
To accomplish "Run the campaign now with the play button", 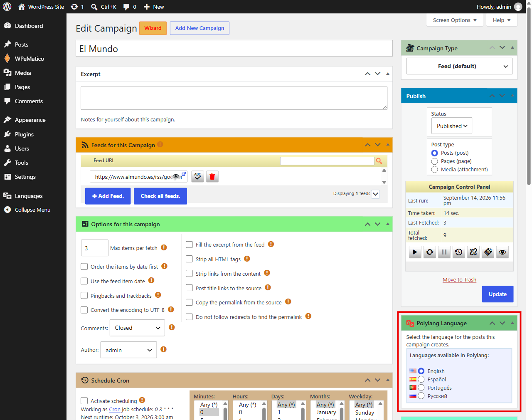I will coord(415,252).
